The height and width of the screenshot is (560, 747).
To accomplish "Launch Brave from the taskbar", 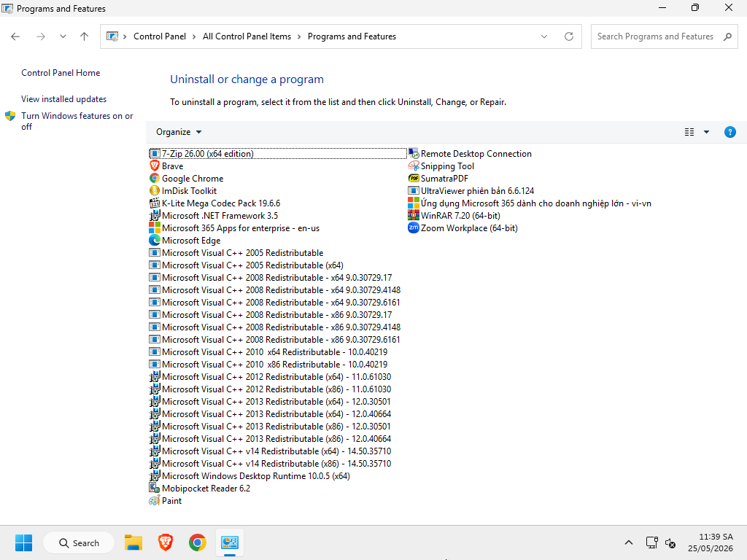I will tap(166, 542).
